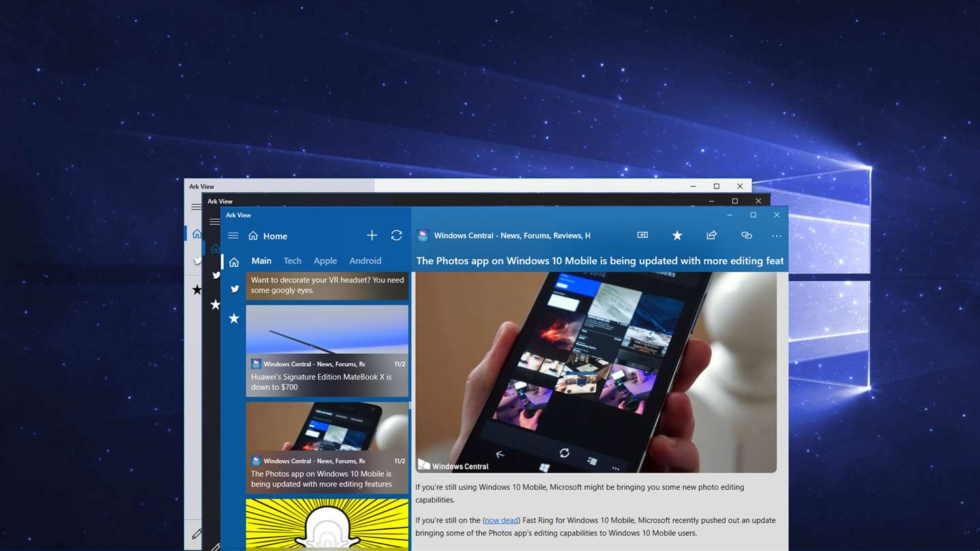This screenshot has height=551, width=980.
Task: Click the star icon in the dark Ark View window
Action: point(215,305)
